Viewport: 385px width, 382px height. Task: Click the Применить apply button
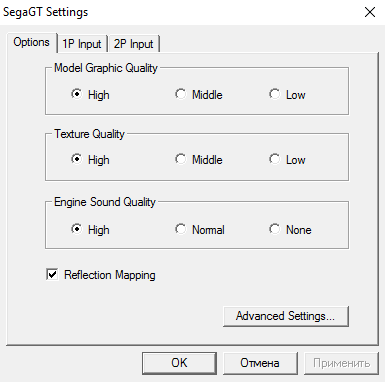pos(341,363)
